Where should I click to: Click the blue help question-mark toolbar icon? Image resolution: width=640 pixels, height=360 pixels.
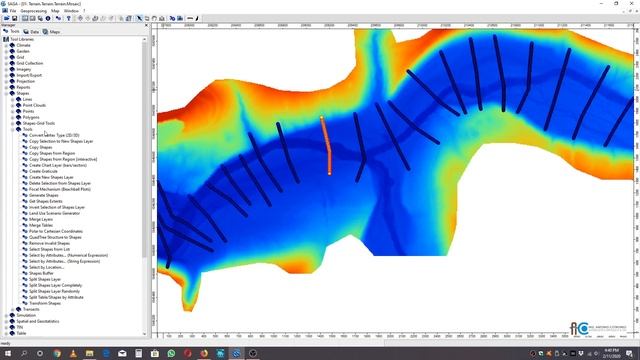click(x=69, y=18)
